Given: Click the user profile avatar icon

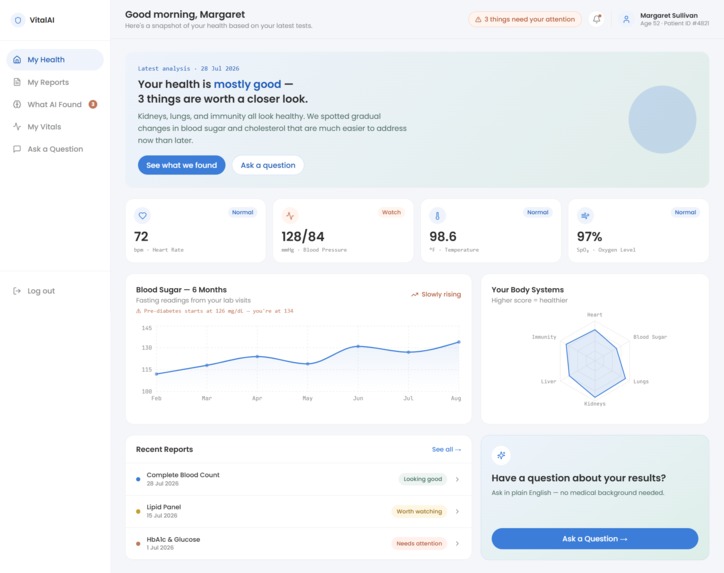Looking at the screenshot, I should [626, 19].
